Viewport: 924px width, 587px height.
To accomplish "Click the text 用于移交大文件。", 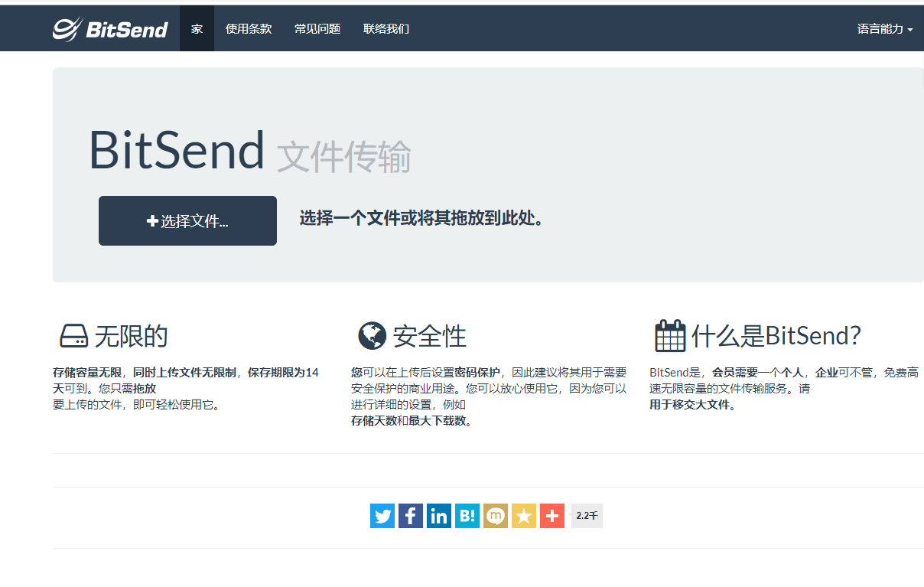I will point(693,405).
